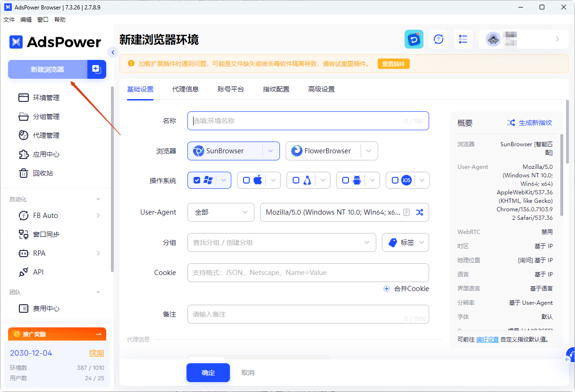Click the batch create icon beside 新建浏览器
Image resolution: width=575 pixels, height=392 pixels.
pyautogui.click(x=97, y=69)
